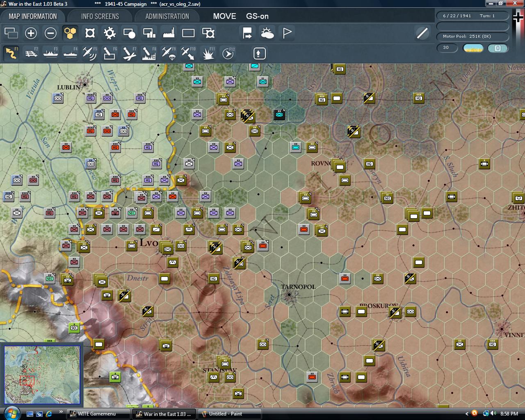Open the INFO SCREENS tab
Screen dimensions: 525x420
click(100, 16)
